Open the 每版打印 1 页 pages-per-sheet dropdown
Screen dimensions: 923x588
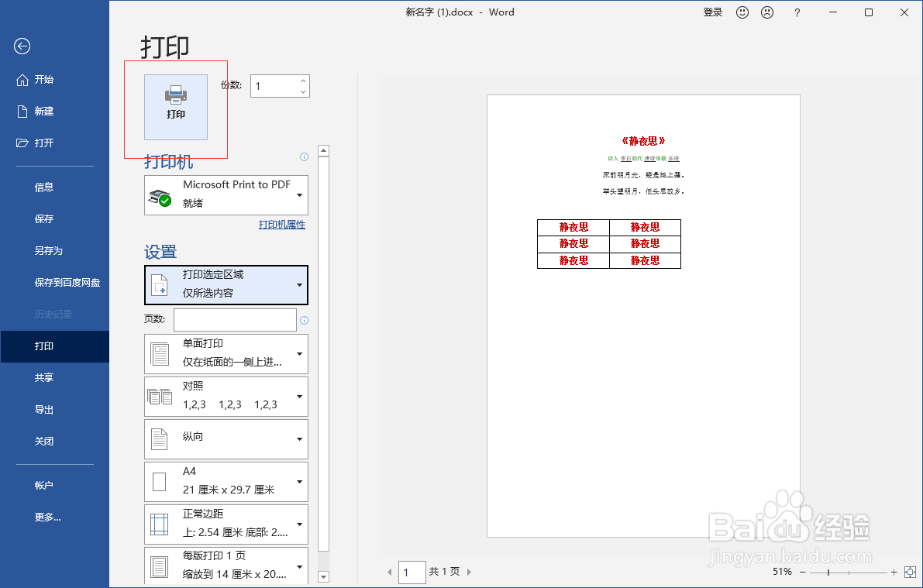click(226, 566)
